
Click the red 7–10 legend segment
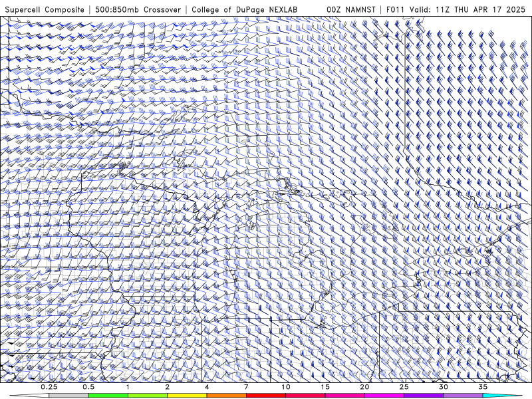point(265,396)
